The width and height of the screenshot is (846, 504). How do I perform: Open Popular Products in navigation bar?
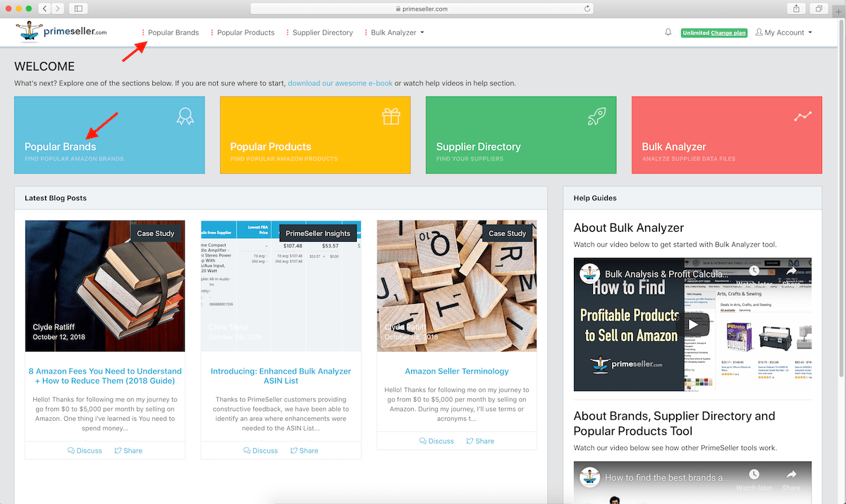click(x=245, y=32)
